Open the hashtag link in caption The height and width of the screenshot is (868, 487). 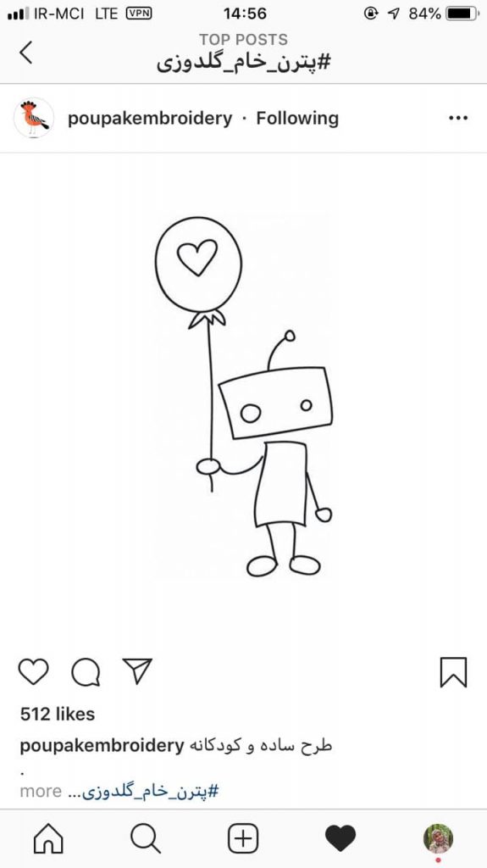point(151,793)
